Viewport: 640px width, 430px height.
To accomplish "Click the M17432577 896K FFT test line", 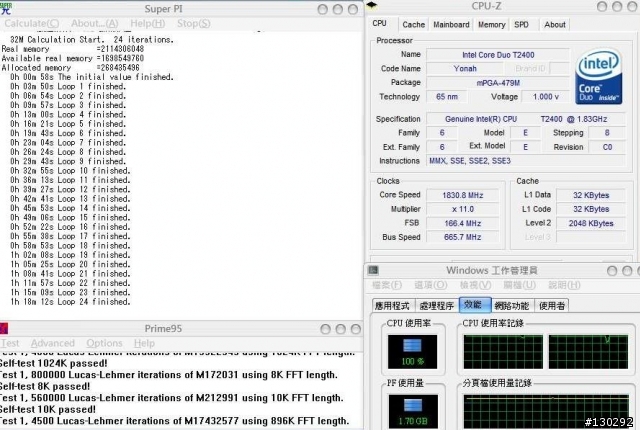I will [175, 421].
